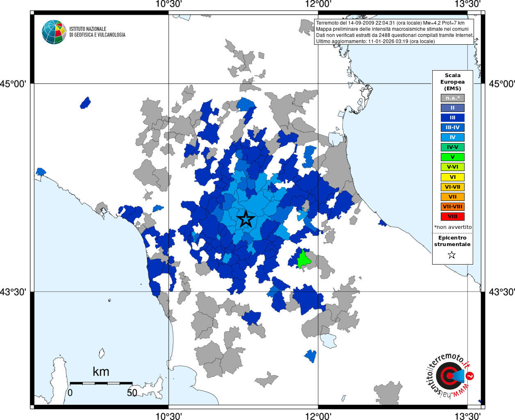Click the INGV globe logo

[x=54, y=32]
